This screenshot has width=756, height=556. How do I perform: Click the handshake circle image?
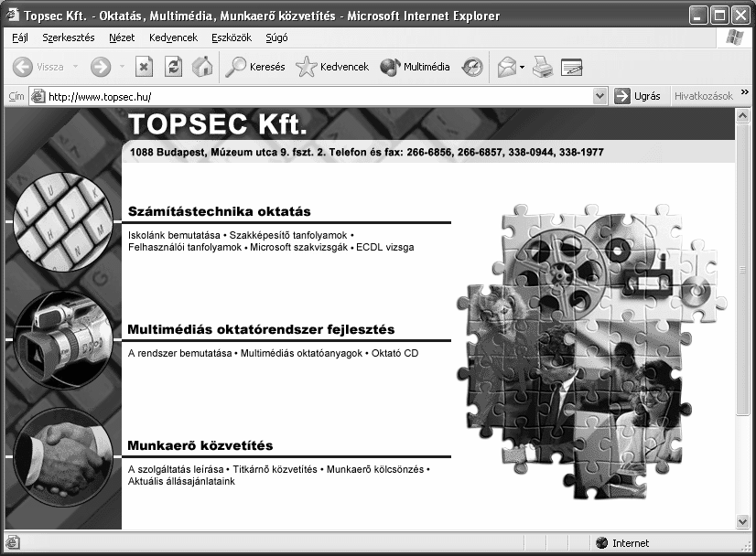point(63,456)
